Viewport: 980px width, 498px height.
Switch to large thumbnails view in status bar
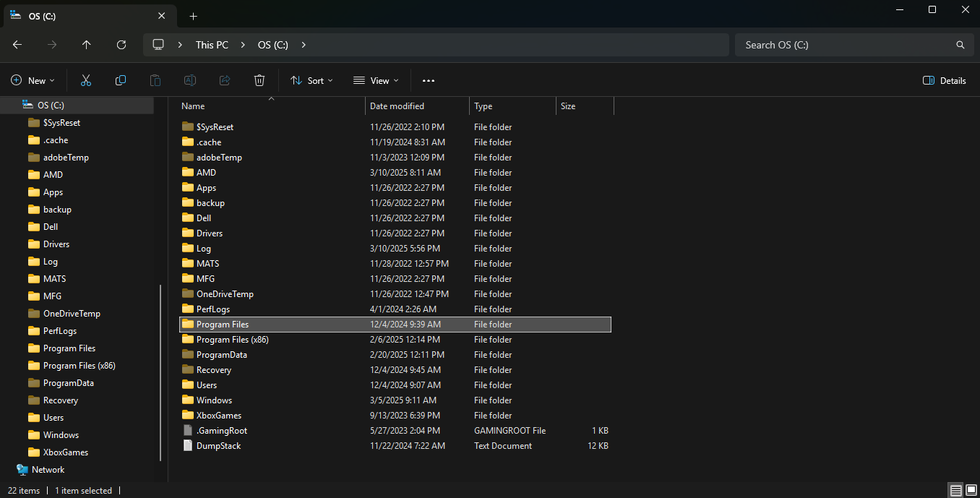click(970, 491)
